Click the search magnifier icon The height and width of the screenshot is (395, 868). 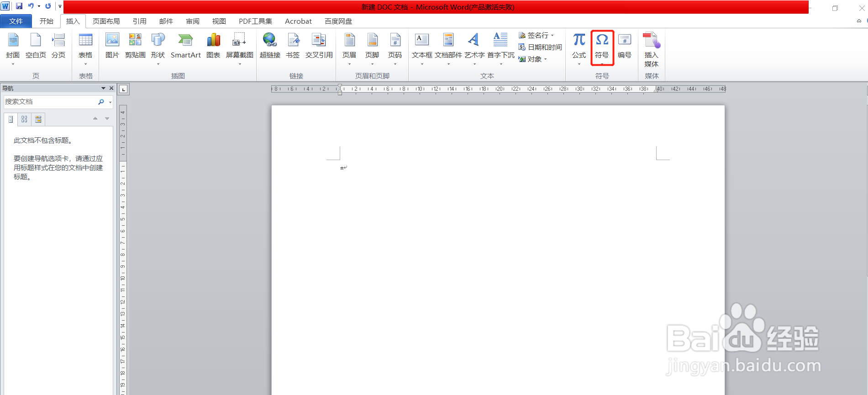point(101,102)
